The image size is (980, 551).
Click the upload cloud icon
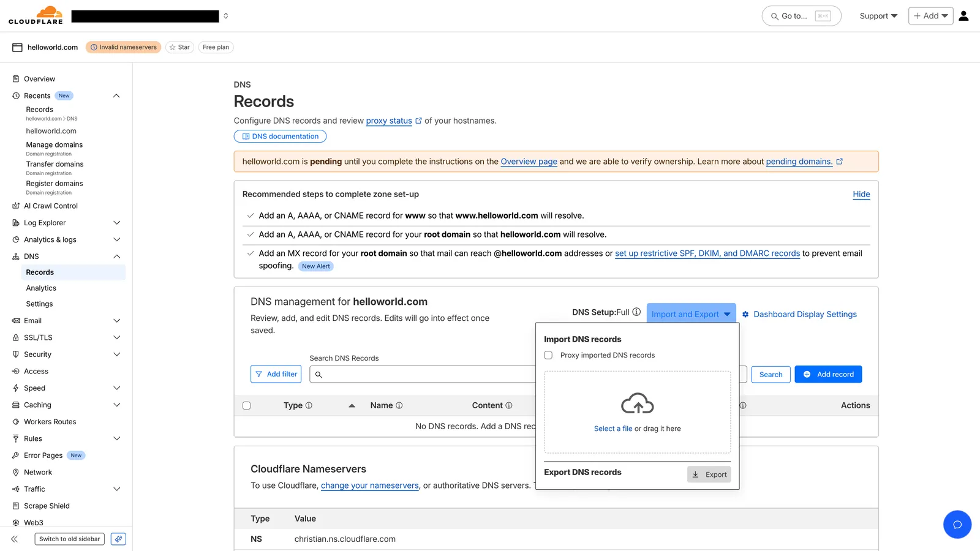(x=638, y=403)
